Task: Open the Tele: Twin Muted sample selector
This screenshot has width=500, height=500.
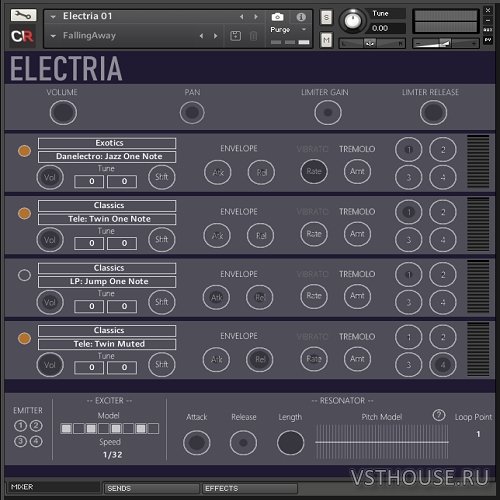Action: 107,344
